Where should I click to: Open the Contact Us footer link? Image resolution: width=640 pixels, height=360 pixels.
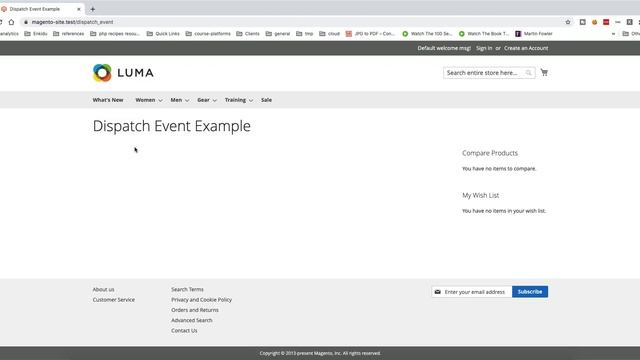click(184, 331)
